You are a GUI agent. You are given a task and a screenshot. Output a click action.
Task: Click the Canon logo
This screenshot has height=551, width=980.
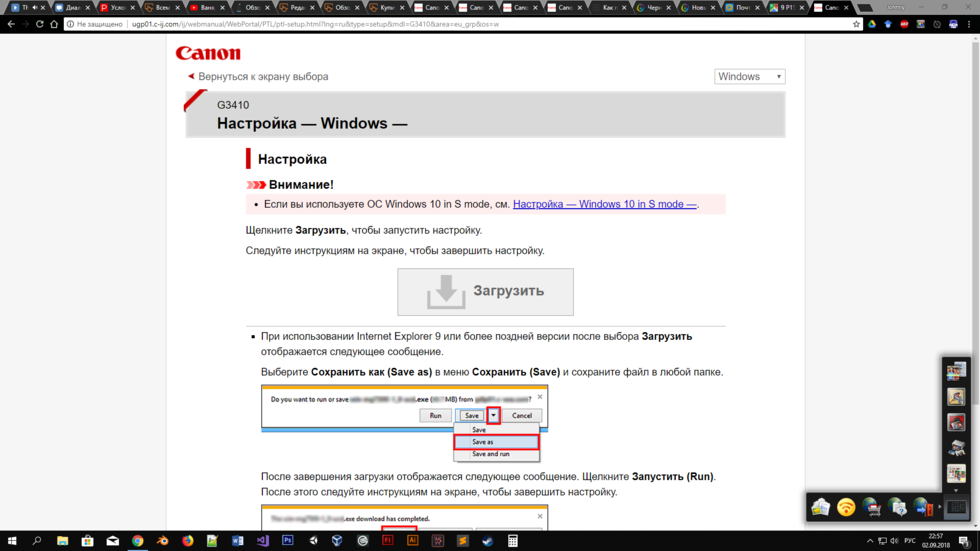click(208, 53)
